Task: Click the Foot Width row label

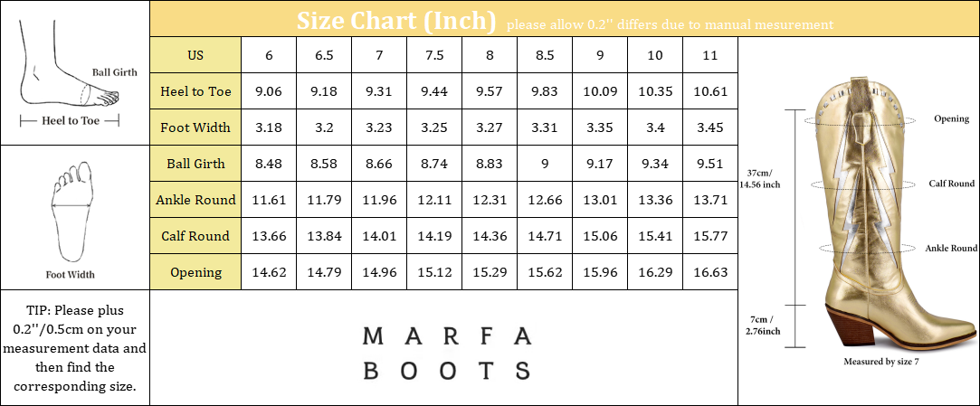Action: pos(195,127)
